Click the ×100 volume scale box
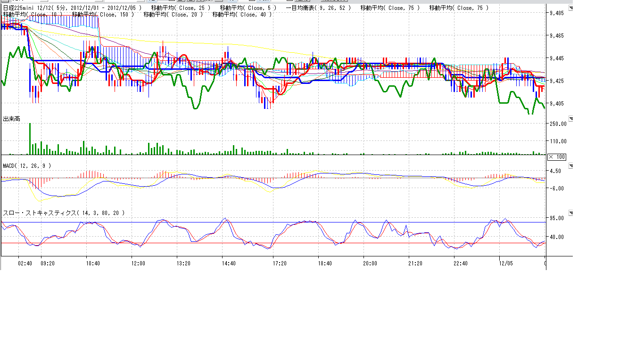 [557, 157]
